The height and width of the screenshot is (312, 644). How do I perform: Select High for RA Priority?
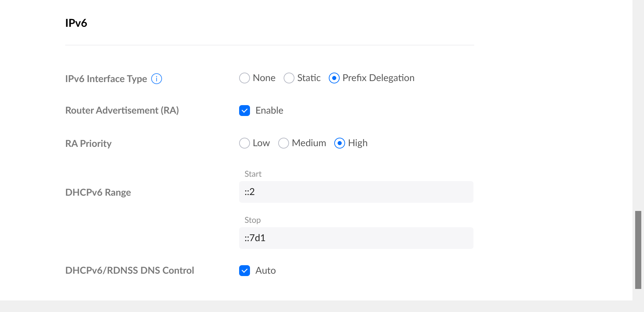[340, 143]
